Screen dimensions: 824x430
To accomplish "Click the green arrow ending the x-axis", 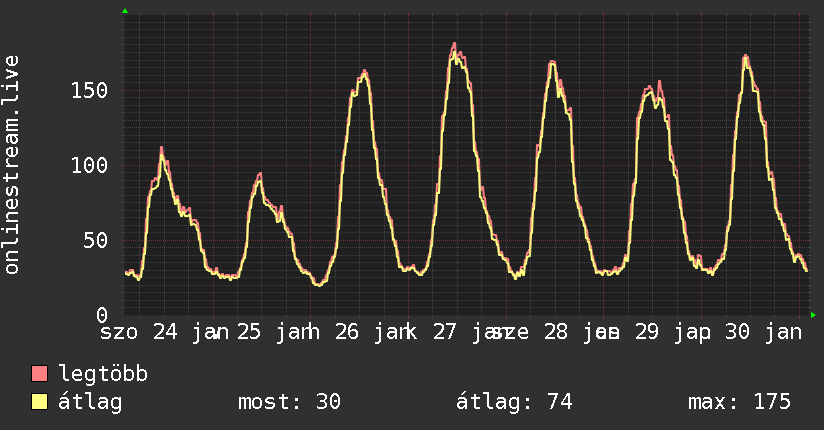I will coord(813,315).
